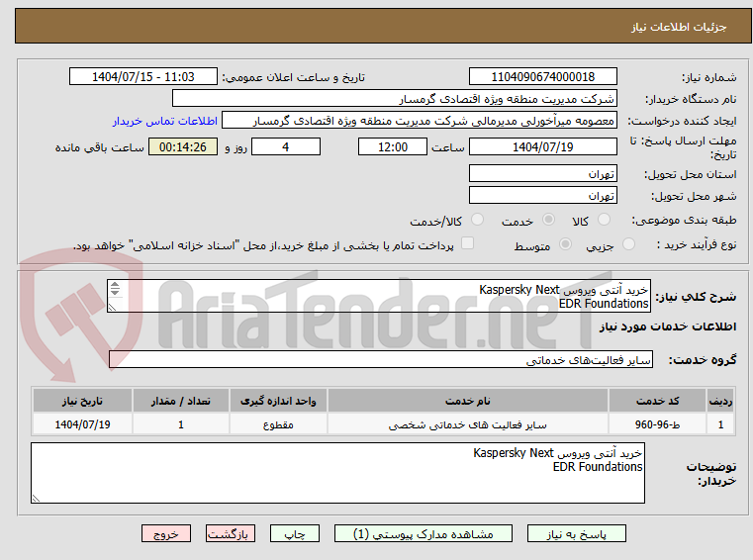Click the اطلاعات خدمات مورد نیاز heading
753x560 pixels.
click(668, 327)
